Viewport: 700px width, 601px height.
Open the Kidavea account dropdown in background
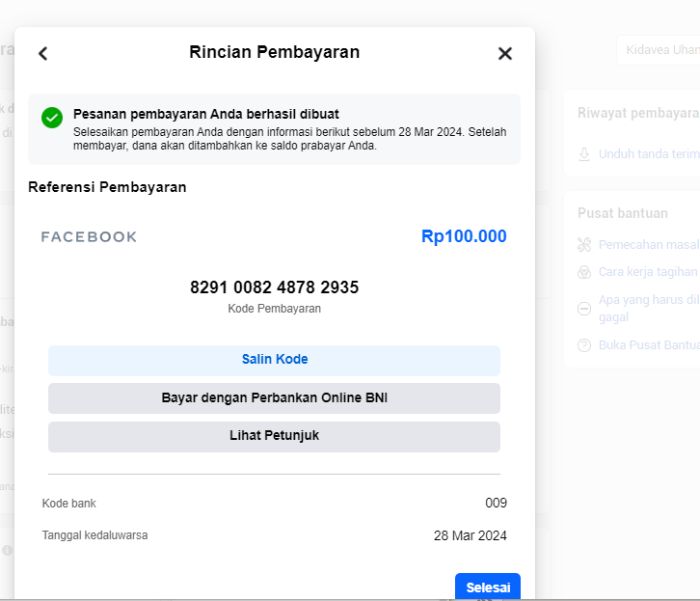659,50
